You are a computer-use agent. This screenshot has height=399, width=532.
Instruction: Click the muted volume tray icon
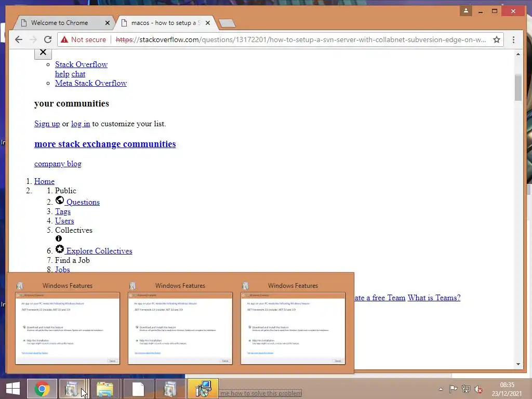[478, 389]
